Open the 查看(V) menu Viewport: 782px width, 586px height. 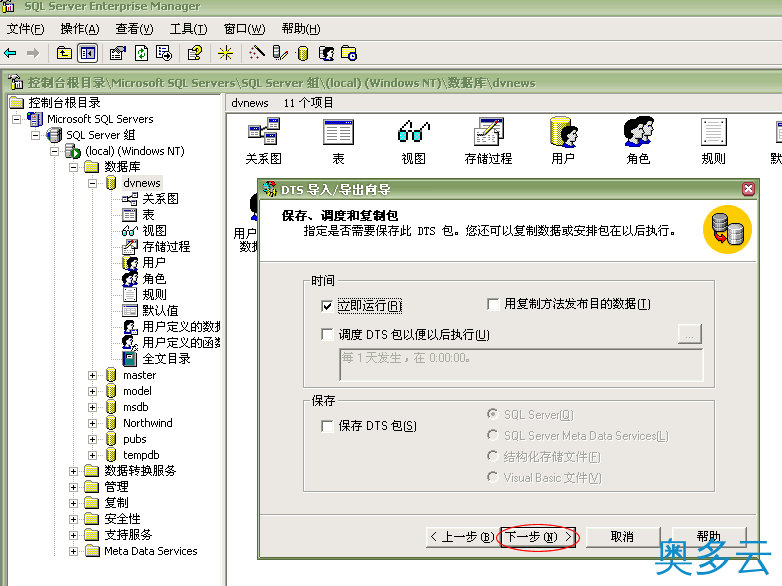coord(134,29)
